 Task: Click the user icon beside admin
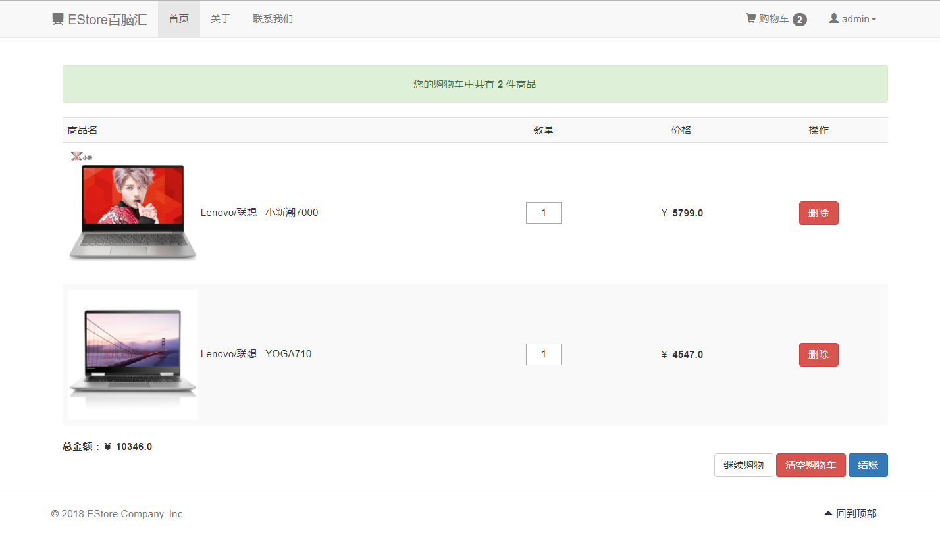833,18
